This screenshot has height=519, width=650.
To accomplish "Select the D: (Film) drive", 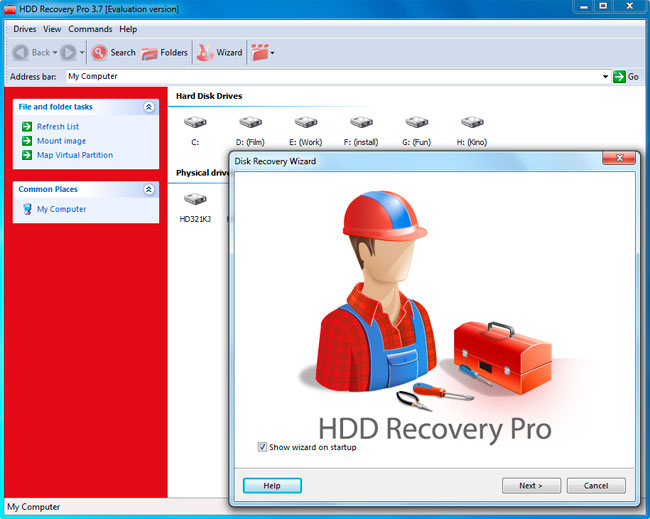I will [249, 124].
